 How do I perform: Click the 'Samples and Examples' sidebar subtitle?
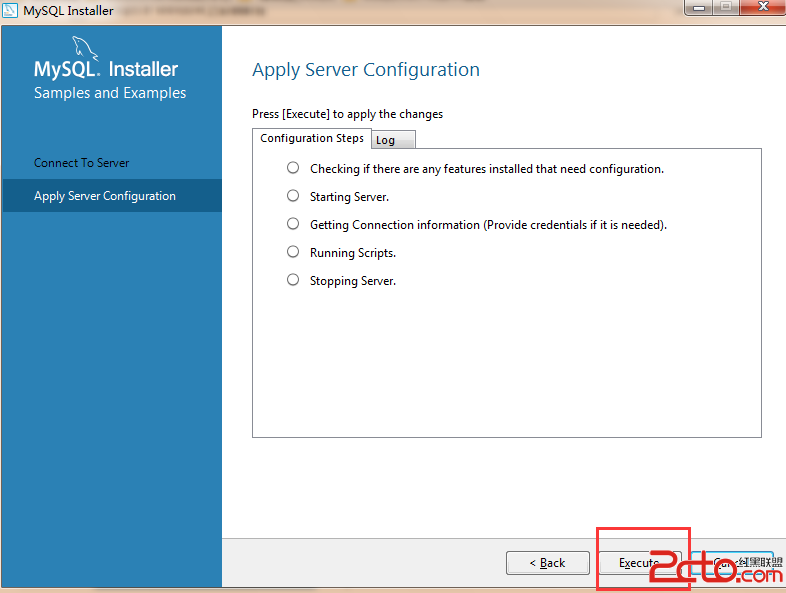(110, 93)
